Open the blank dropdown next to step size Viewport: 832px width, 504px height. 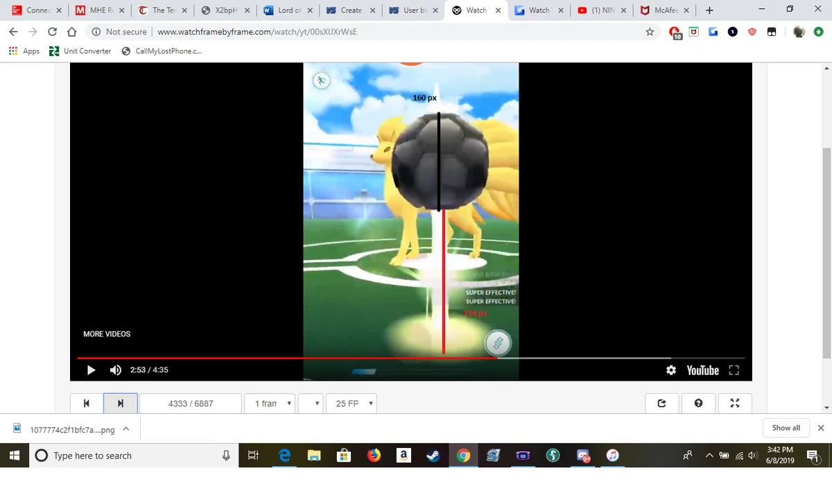pos(312,403)
